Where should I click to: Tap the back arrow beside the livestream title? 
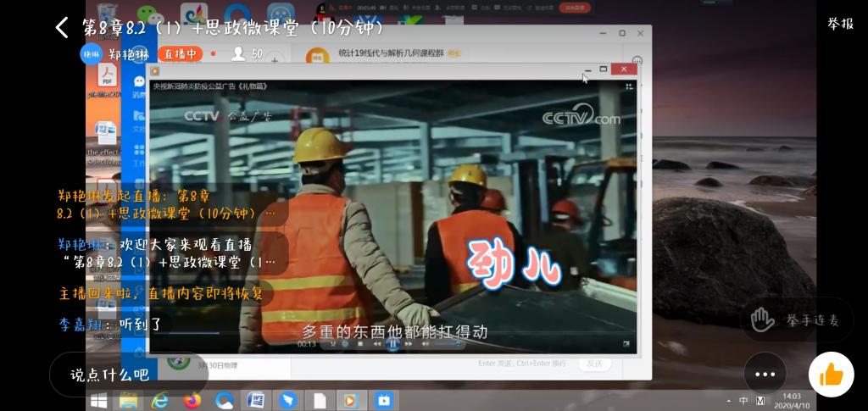tap(62, 27)
